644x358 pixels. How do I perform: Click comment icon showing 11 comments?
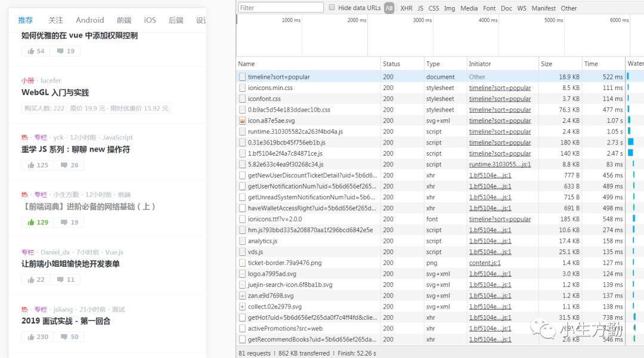click(60, 279)
